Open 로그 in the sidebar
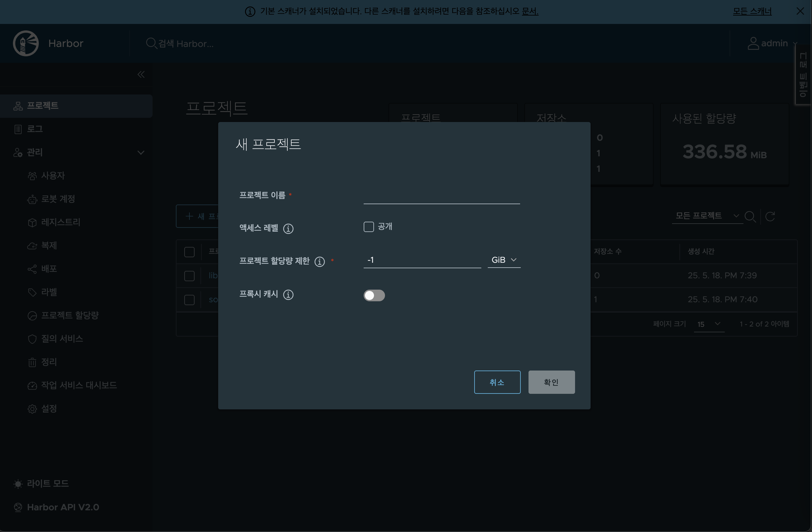 [35, 129]
